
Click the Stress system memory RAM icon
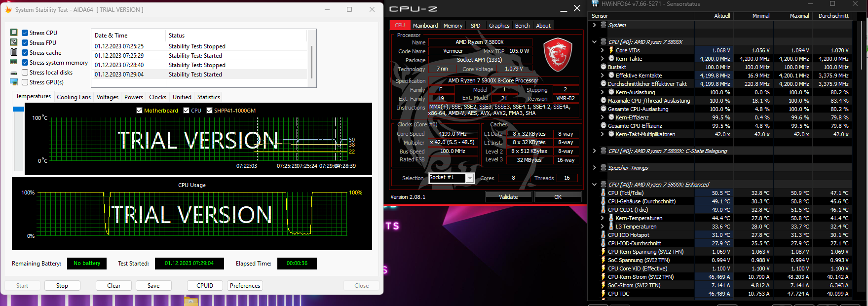[x=14, y=62]
